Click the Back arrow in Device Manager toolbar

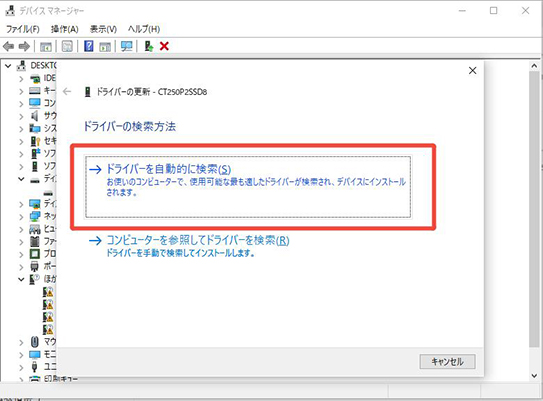(8, 46)
